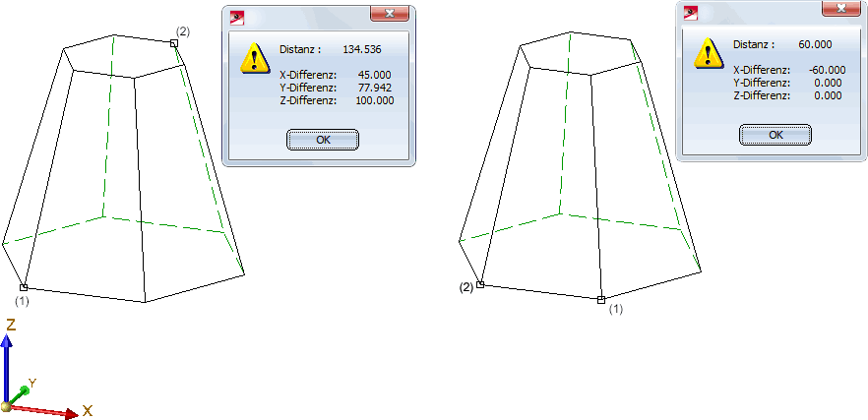Select the Y-Differenz value 77.942
Screen dimensions: 868x420
(x=375, y=88)
